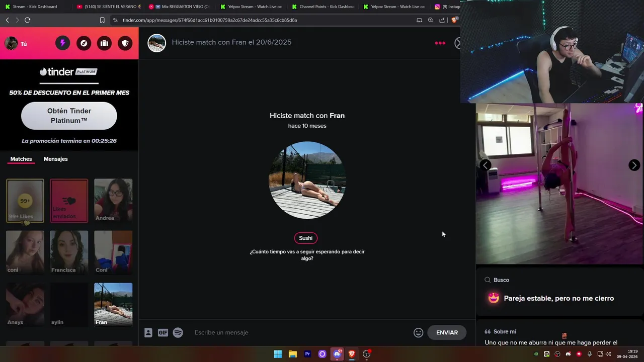Screen dimensions: 644x362
Task: Open the match aylin
Action: (69, 305)
